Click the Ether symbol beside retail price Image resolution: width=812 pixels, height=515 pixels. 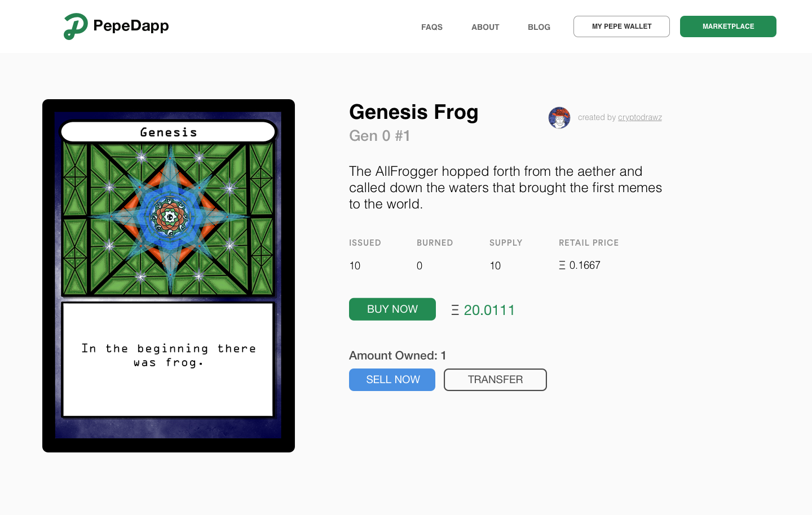click(x=562, y=265)
